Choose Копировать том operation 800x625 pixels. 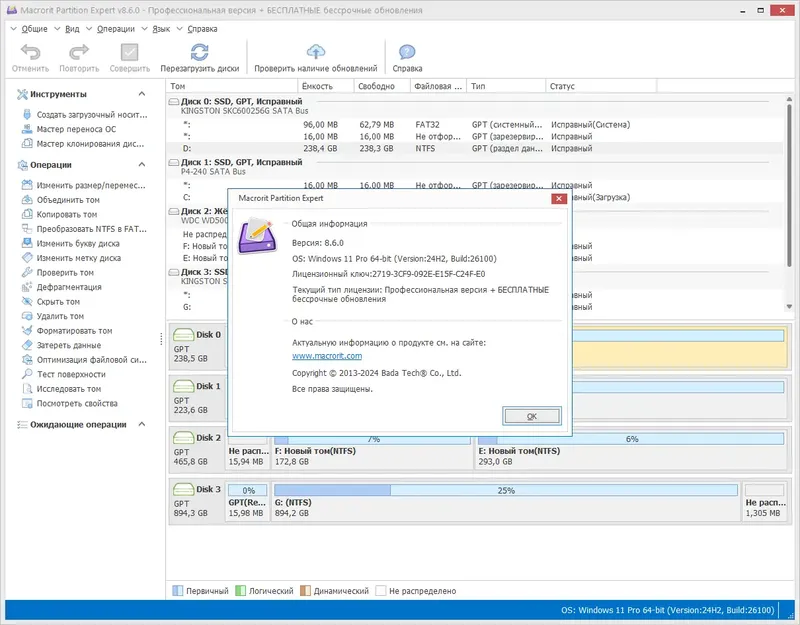coord(60,214)
